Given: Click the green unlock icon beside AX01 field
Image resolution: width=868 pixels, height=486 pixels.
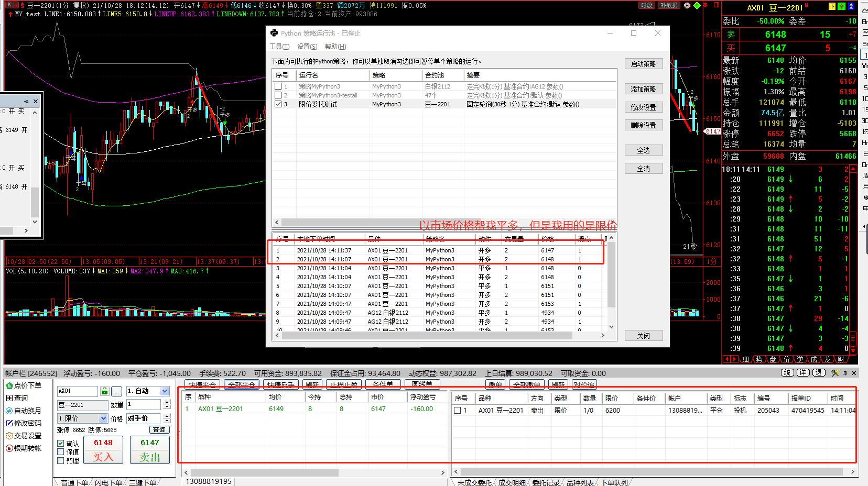Looking at the screenshot, I should coord(105,391).
